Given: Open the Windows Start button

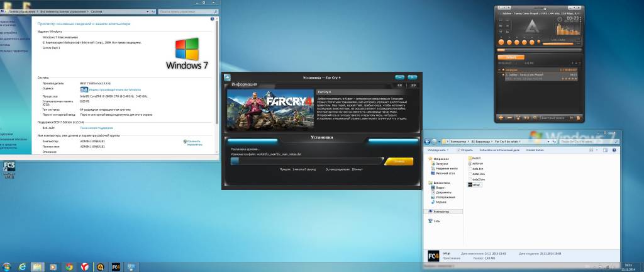Looking at the screenshot, I should pyautogui.click(x=8, y=267).
